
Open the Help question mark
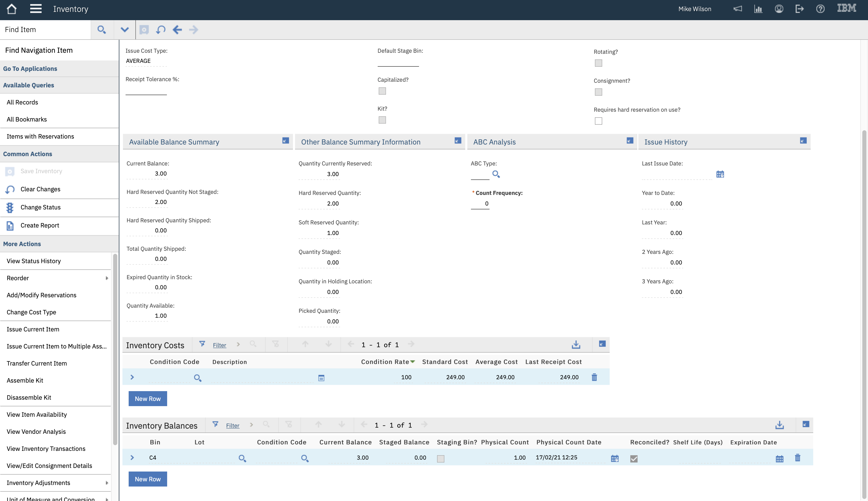point(820,9)
